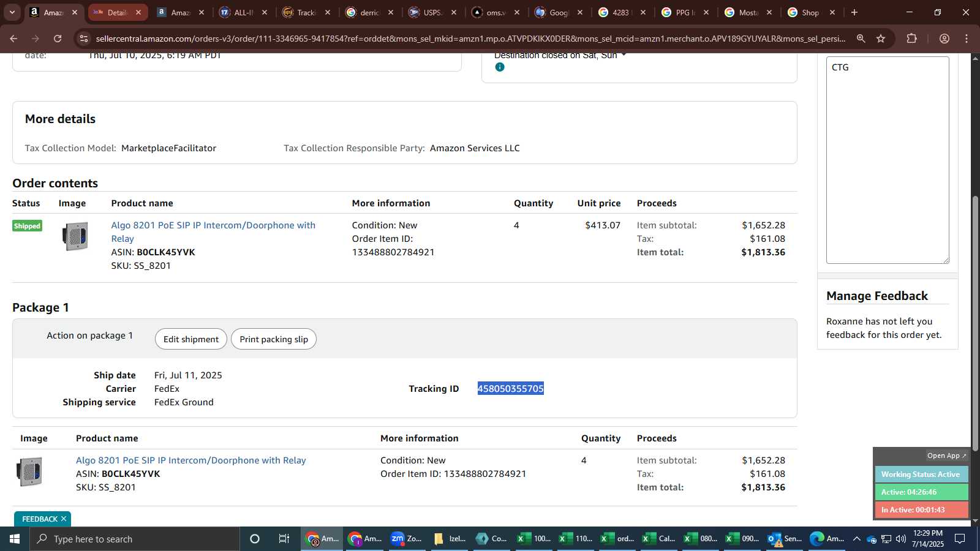Screen dimensions: 980x551
Task: Reload the Seller Central page
Action: [58, 39]
